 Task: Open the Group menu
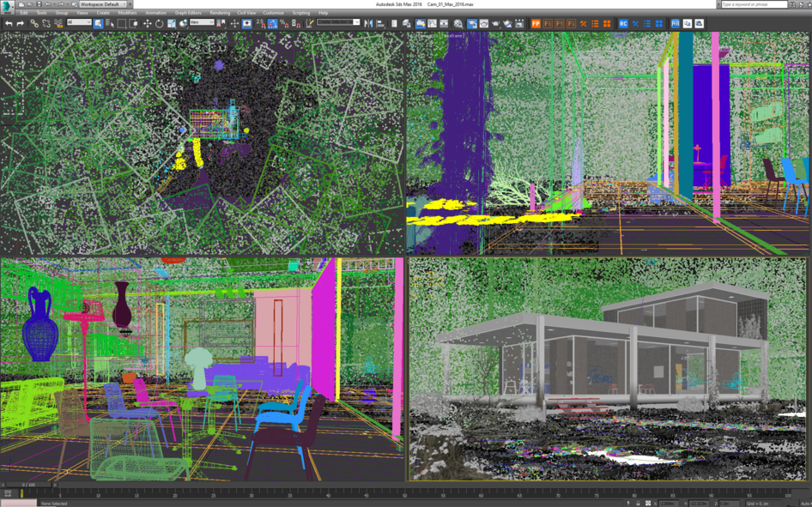pos(62,13)
